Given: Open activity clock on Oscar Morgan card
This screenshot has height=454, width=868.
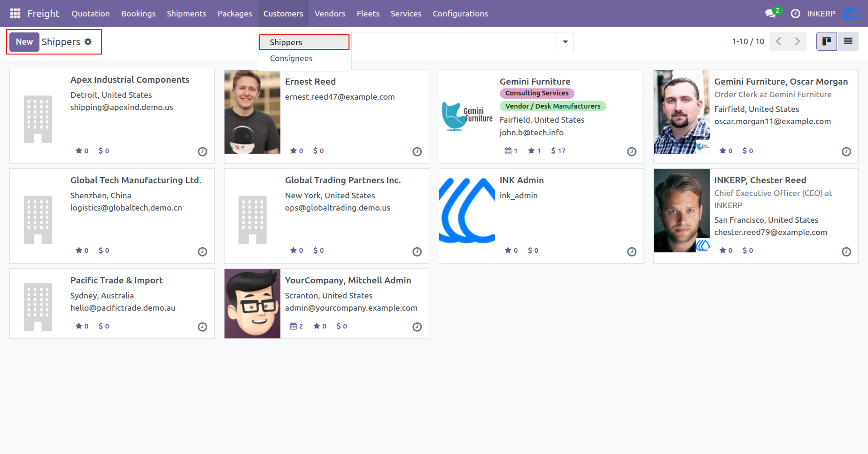Looking at the screenshot, I should 846,151.
